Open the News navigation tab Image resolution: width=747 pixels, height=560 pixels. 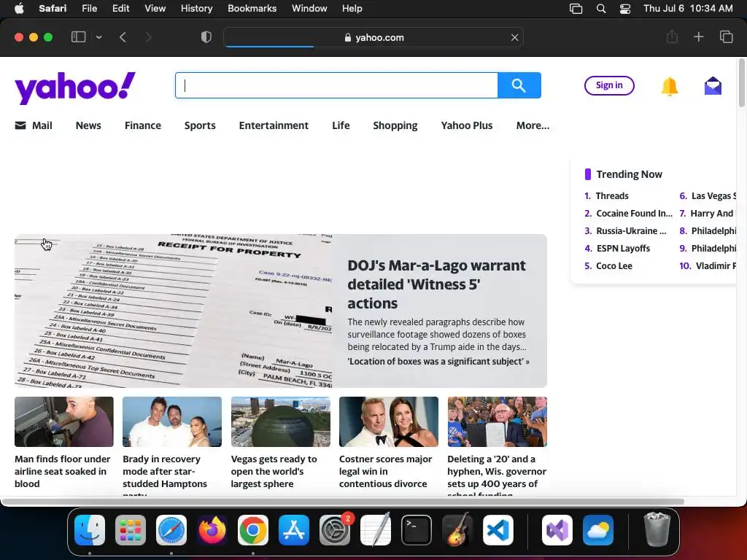click(88, 125)
